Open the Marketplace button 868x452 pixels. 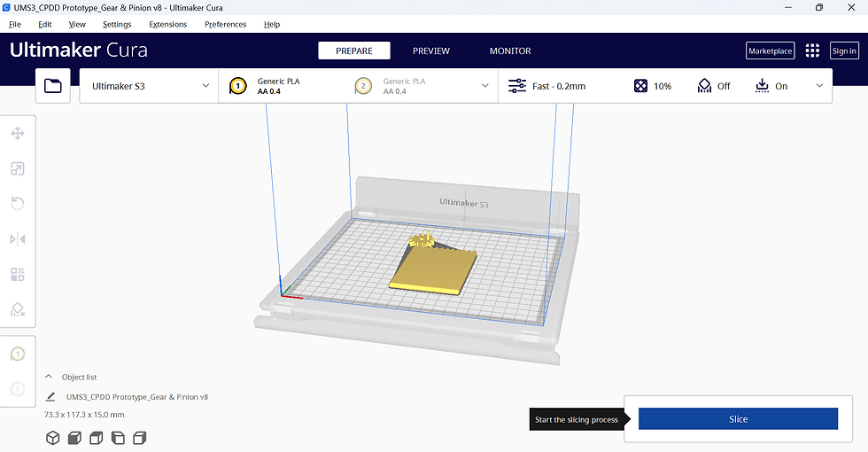click(x=770, y=51)
